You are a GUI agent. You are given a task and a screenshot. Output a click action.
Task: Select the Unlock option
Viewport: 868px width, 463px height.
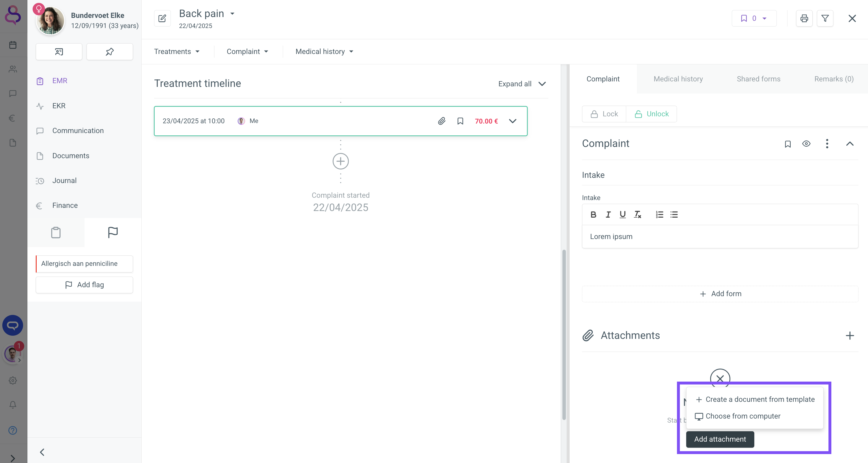[651, 114]
